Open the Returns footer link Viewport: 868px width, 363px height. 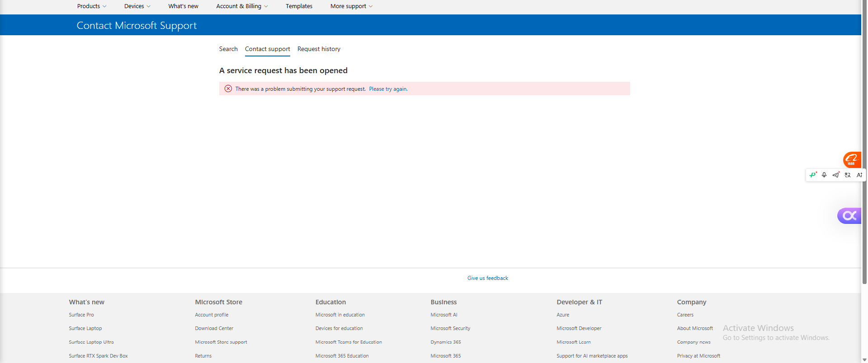click(203, 356)
